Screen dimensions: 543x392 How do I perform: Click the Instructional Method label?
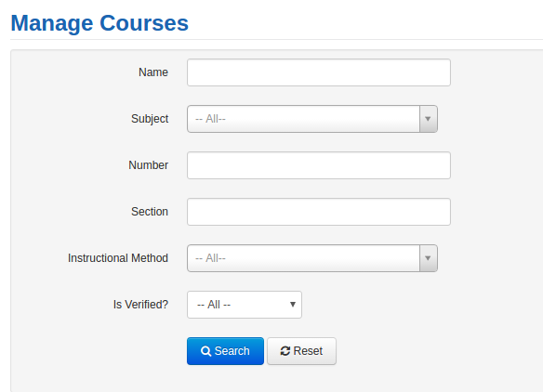click(x=118, y=258)
